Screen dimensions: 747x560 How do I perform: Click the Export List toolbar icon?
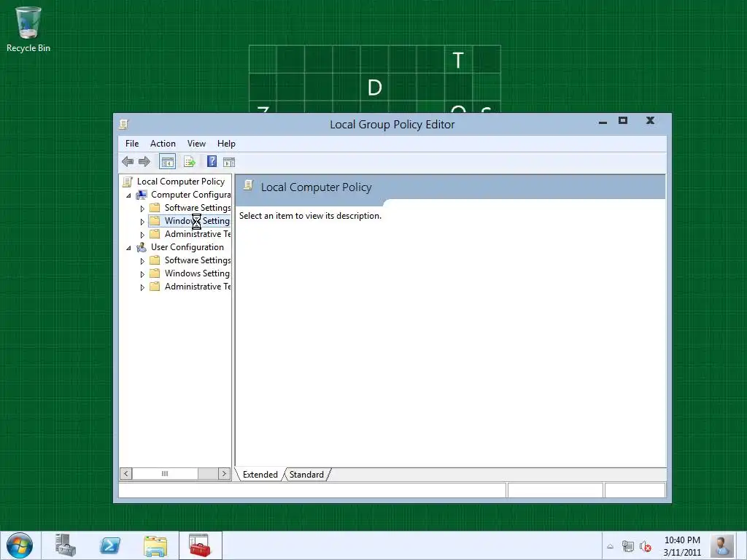point(190,162)
